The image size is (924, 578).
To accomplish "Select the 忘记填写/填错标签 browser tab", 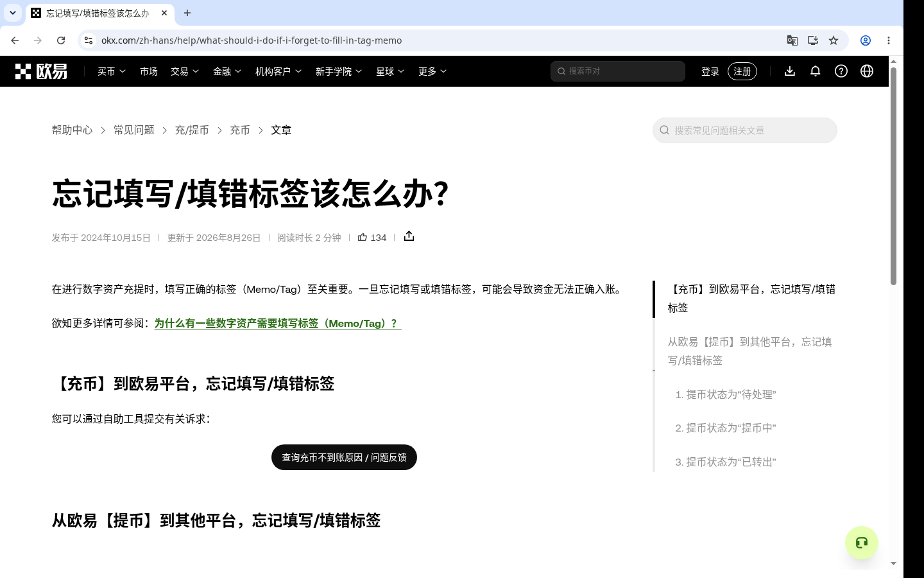I will tap(99, 13).
